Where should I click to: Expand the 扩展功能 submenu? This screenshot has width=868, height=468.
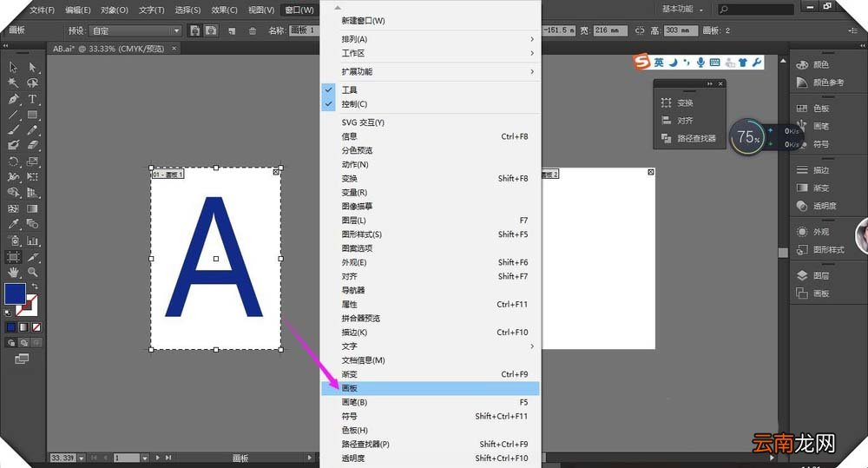431,71
